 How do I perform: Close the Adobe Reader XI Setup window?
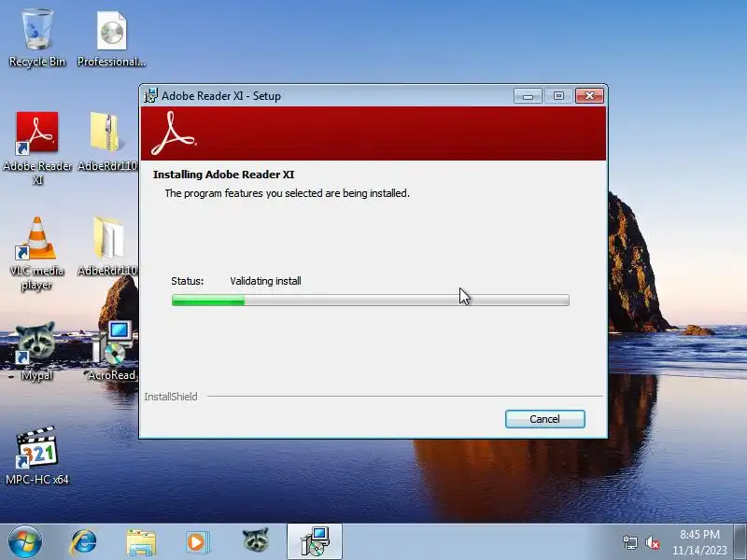[x=589, y=96]
